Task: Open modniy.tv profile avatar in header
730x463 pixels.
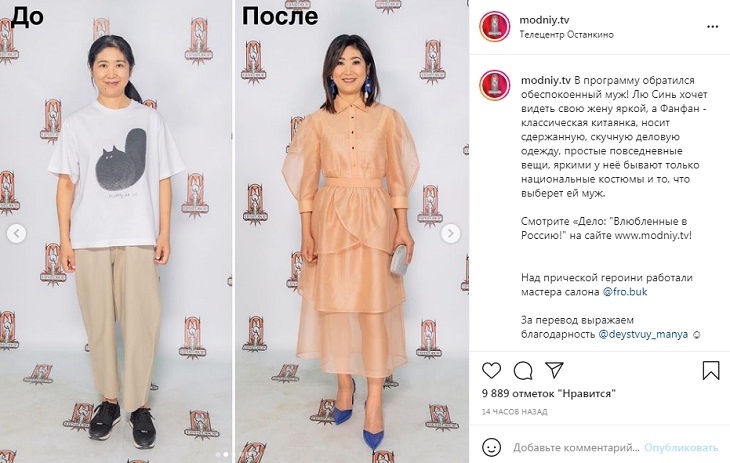Action: click(495, 27)
